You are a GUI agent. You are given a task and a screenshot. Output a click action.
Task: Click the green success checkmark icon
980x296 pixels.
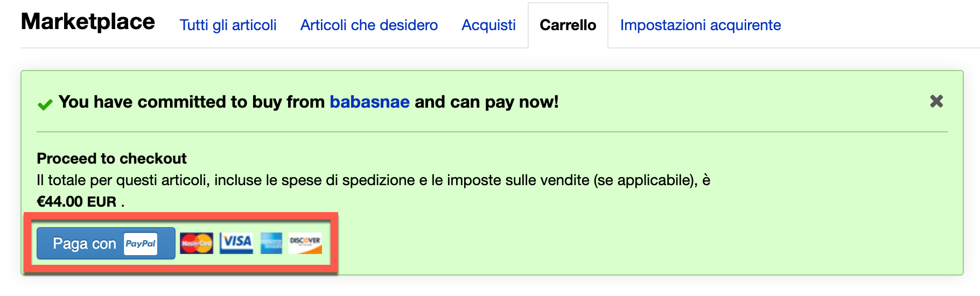point(45,104)
